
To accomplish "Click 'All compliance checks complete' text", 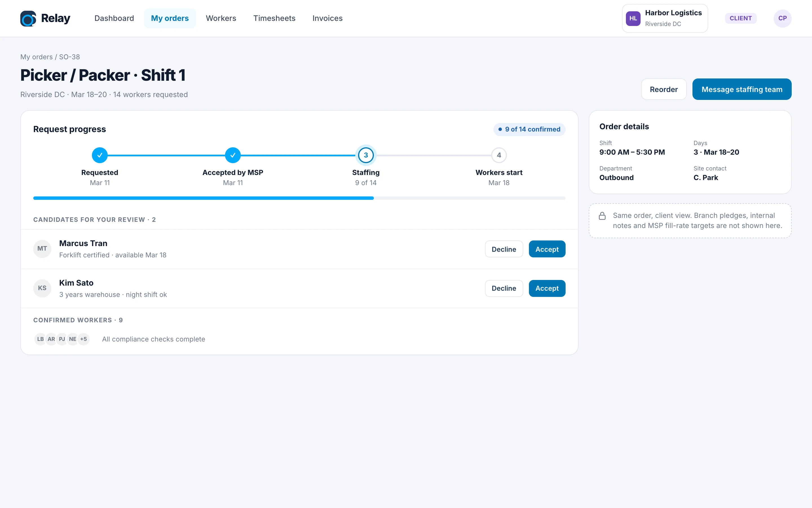I will coord(154,339).
